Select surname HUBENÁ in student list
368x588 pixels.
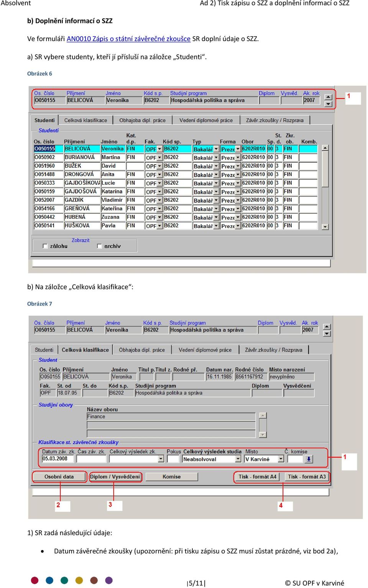click(82, 217)
